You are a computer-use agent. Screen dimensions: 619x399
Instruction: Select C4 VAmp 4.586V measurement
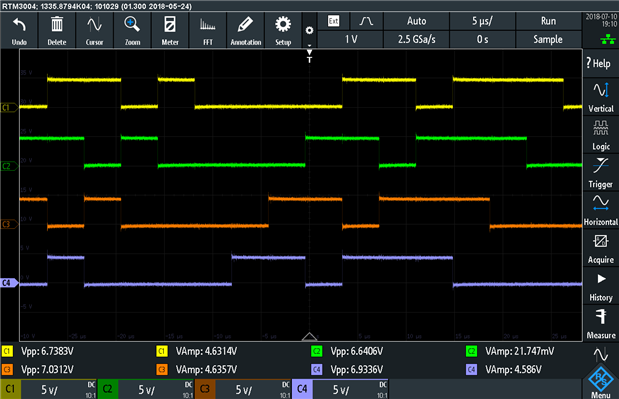pyautogui.click(x=513, y=369)
